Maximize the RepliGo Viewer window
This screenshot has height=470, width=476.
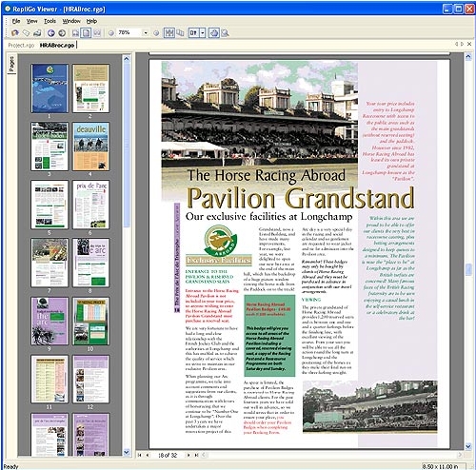click(459, 9)
